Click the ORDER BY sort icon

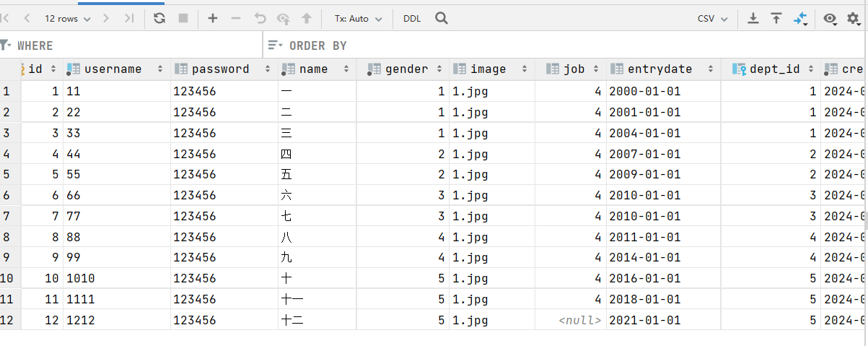click(275, 46)
